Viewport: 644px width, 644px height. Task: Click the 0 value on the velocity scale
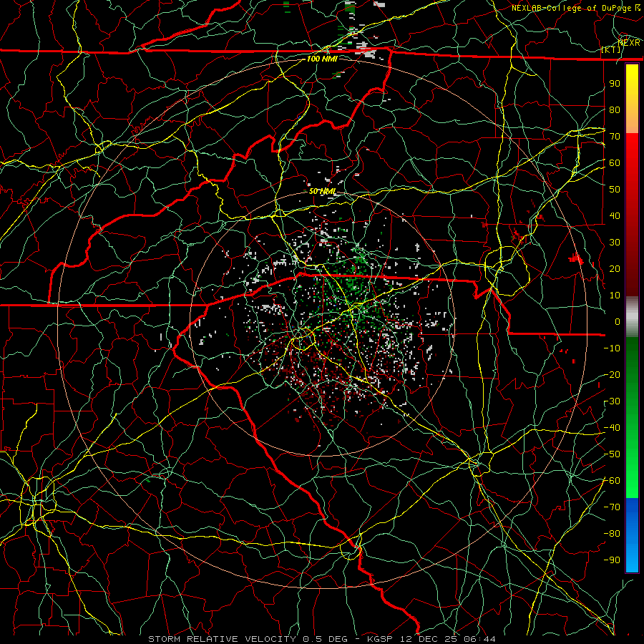(618, 322)
